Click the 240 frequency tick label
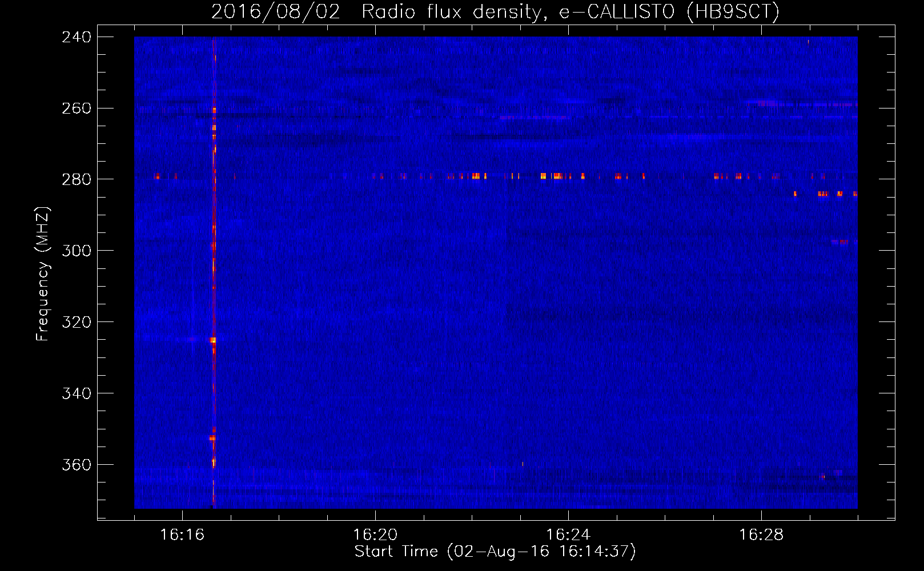 [x=77, y=37]
